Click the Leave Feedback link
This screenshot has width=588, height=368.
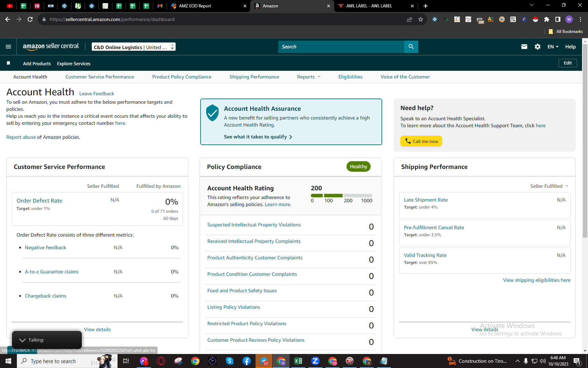[x=97, y=94]
